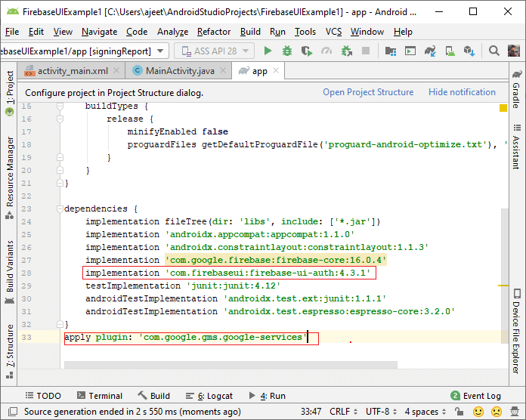
Task: Open the 4: Run tool window
Action: coord(267,396)
